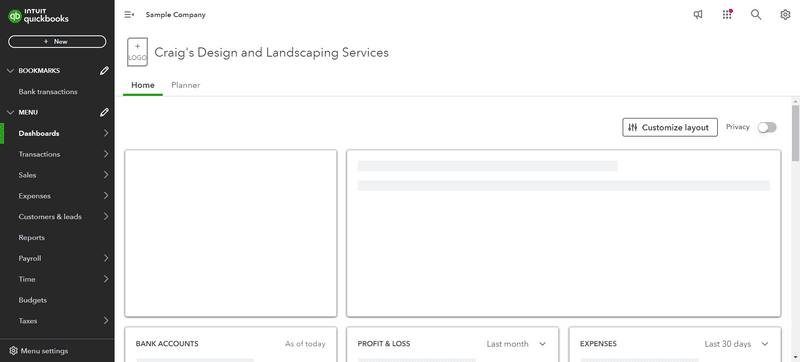
Task: Click the page vertical scrollbar thumb
Action: tap(795, 133)
